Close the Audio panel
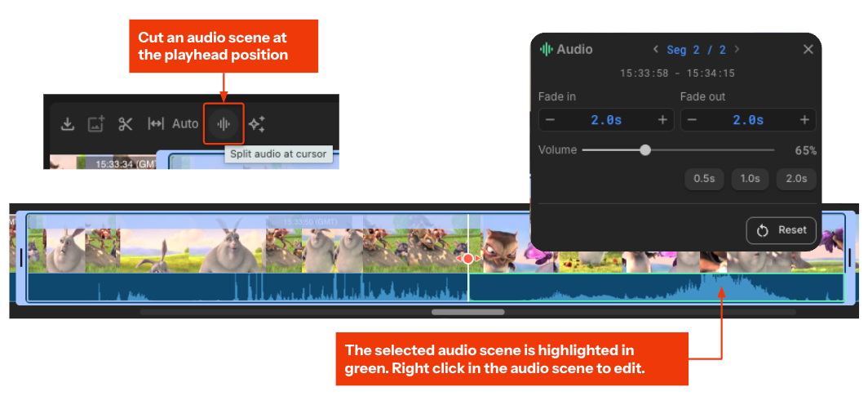This screenshot has width=868, height=405. [808, 49]
